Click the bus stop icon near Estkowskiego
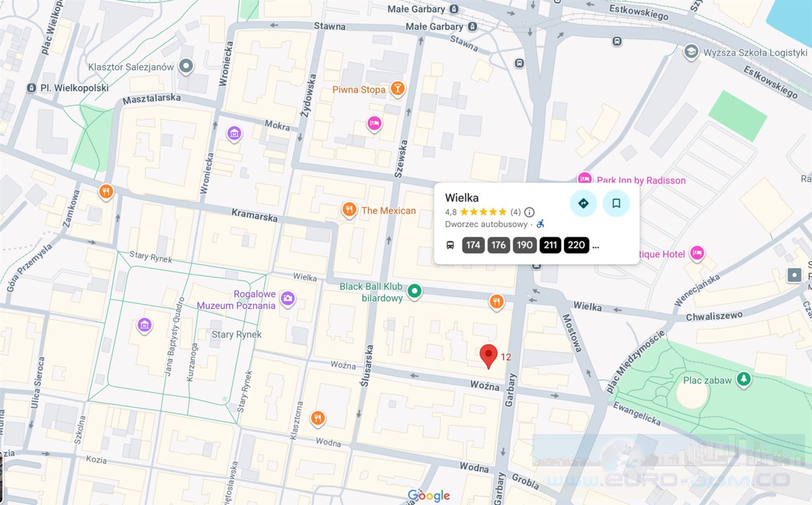The height and width of the screenshot is (505, 812). tap(617, 41)
